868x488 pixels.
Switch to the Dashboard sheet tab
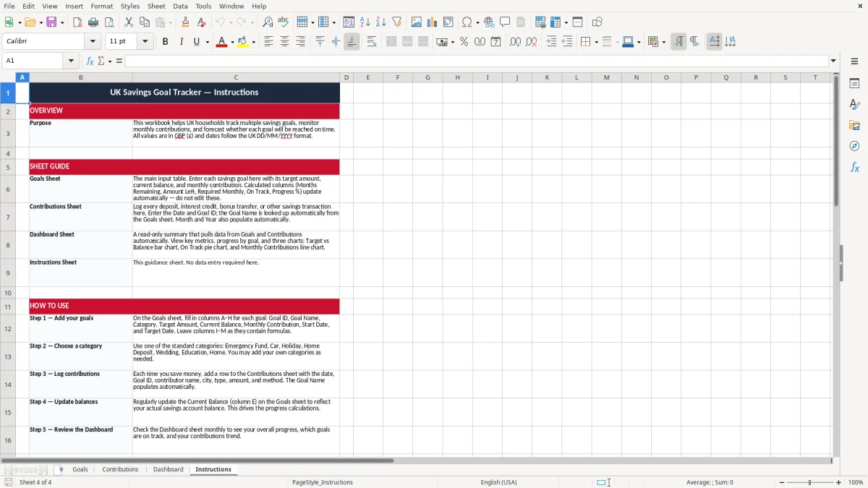click(169, 469)
